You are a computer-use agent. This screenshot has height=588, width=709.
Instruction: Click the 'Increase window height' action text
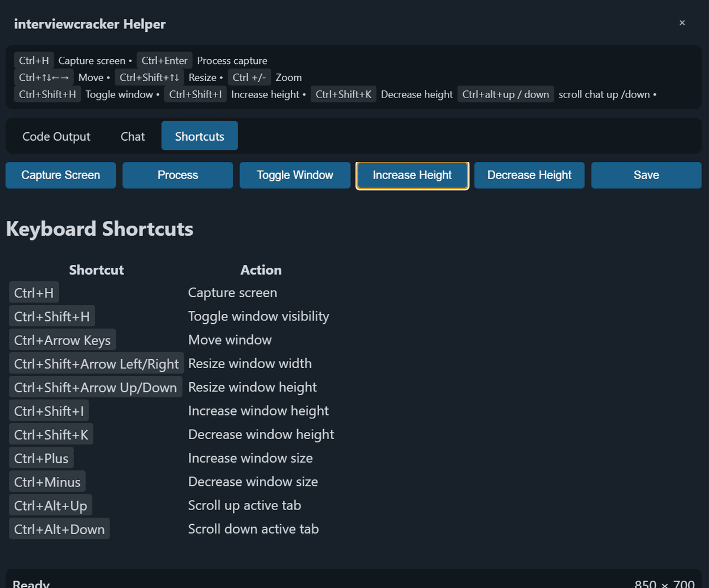tap(258, 411)
